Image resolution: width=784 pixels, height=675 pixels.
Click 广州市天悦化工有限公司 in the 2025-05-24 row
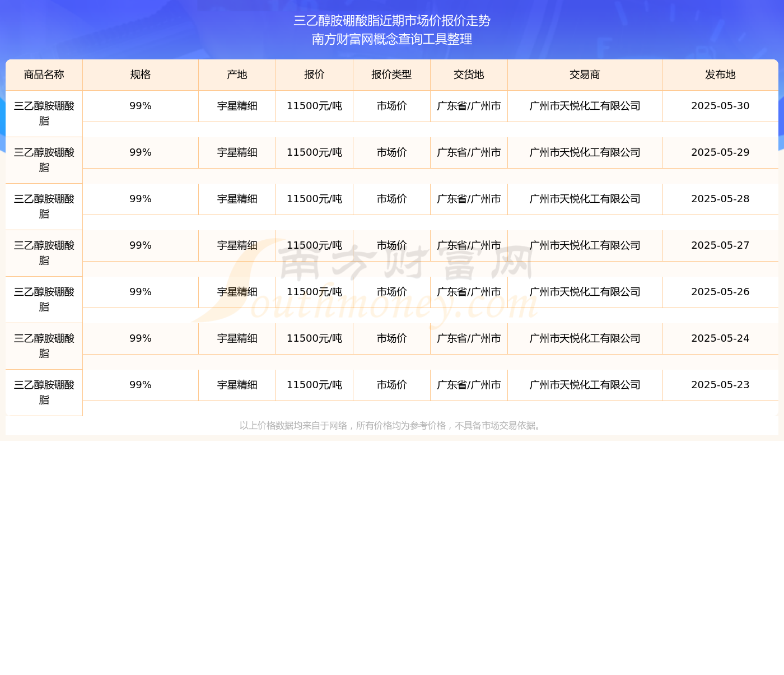585,338
